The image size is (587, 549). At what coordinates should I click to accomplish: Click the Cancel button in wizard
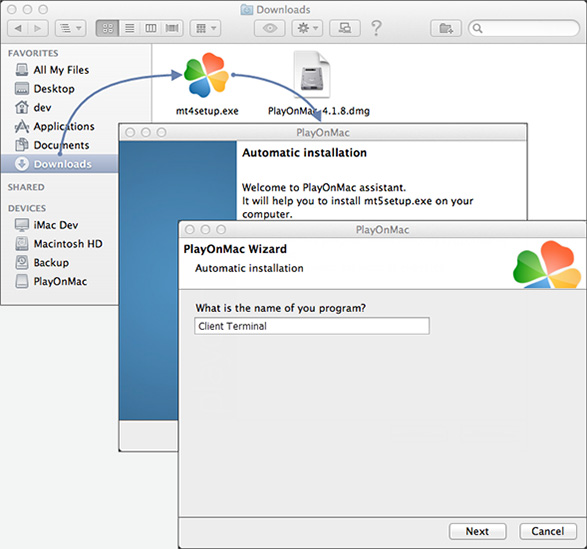tap(548, 531)
